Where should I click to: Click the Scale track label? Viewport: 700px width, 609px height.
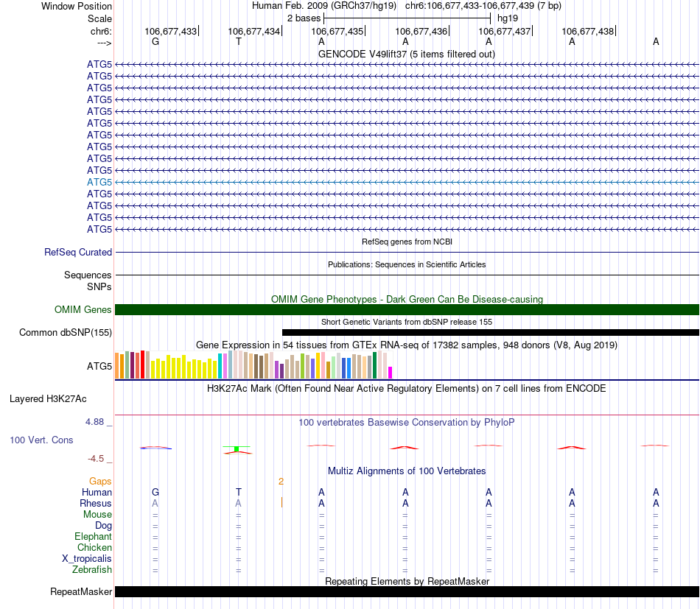[x=99, y=18]
